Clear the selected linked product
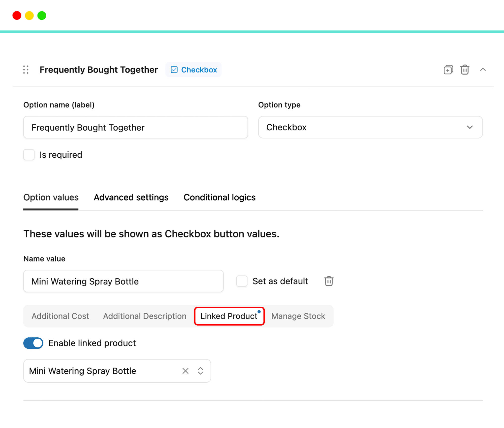The height and width of the screenshot is (428, 504). tap(185, 371)
